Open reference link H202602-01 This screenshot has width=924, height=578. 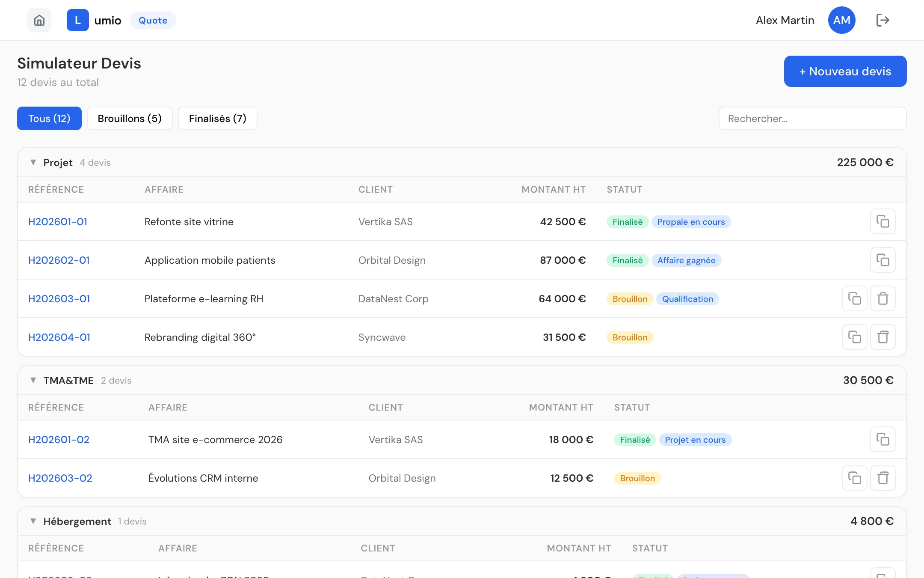pos(59,260)
